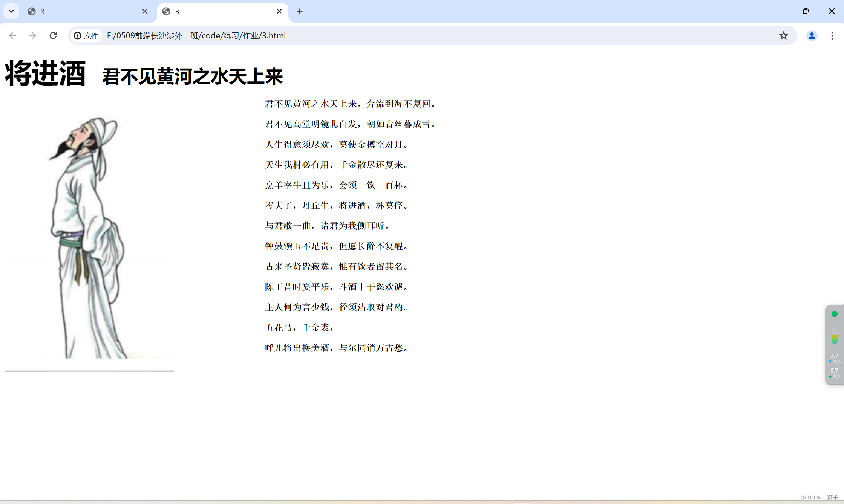Switch to the first tab titled 3
Viewport: 844px width, 504px height.
click(x=83, y=11)
